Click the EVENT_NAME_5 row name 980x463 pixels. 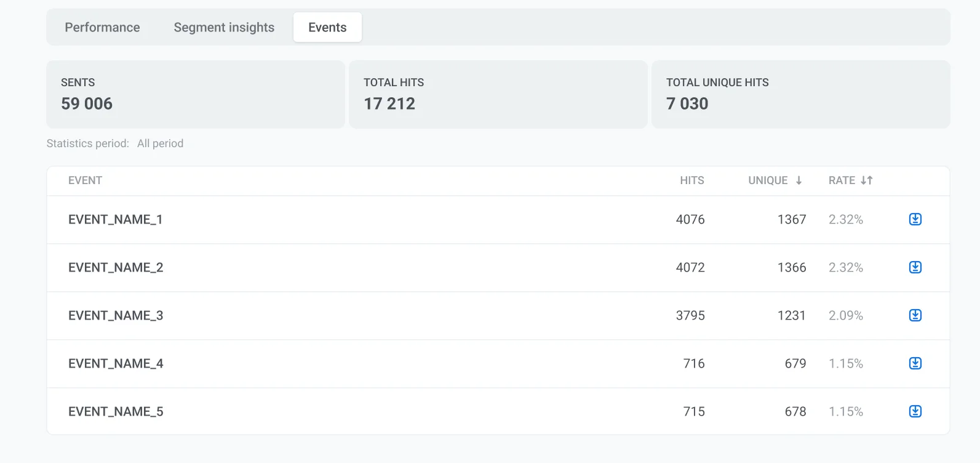point(116,411)
